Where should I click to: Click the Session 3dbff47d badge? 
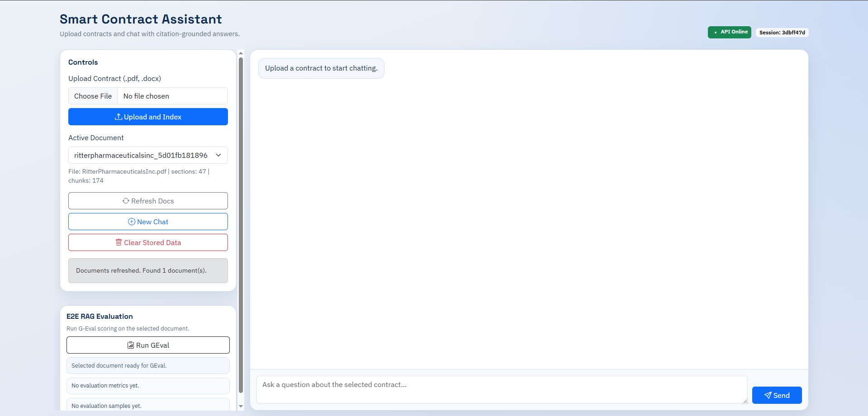(x=782, y=33)
